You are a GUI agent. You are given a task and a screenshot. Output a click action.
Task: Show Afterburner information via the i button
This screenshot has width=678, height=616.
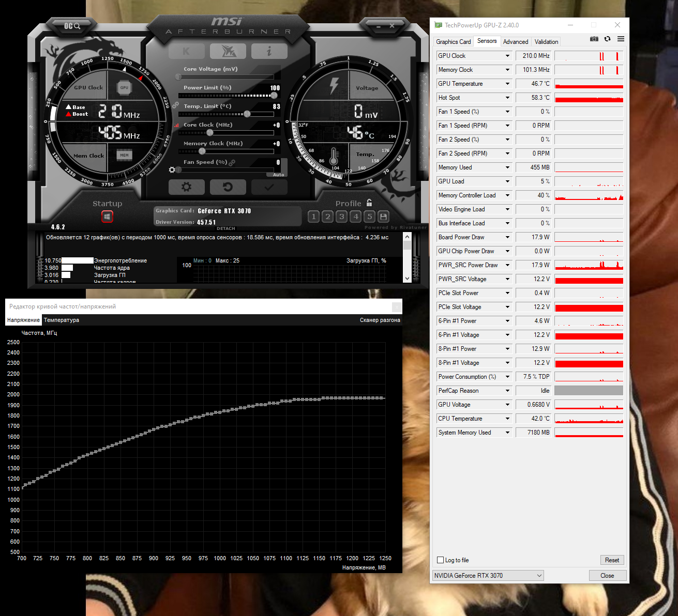click(269, 51)
